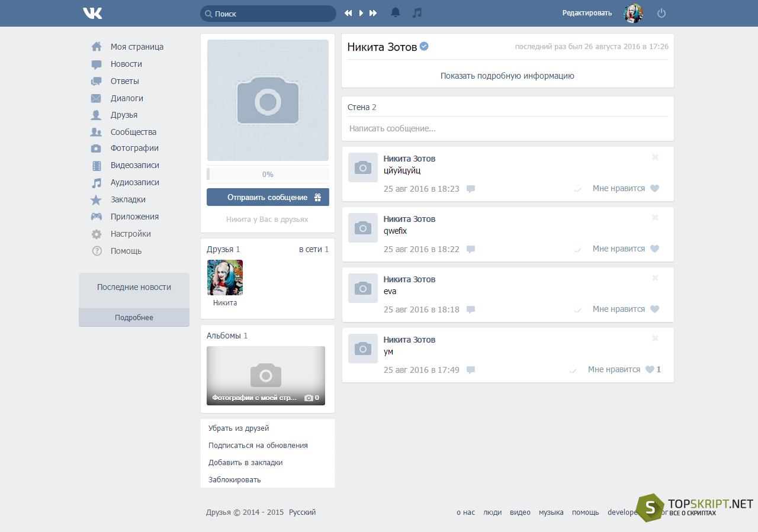The image size is (758, 532).
Task: Delete the eva post with X
Action: coord(655,278)
